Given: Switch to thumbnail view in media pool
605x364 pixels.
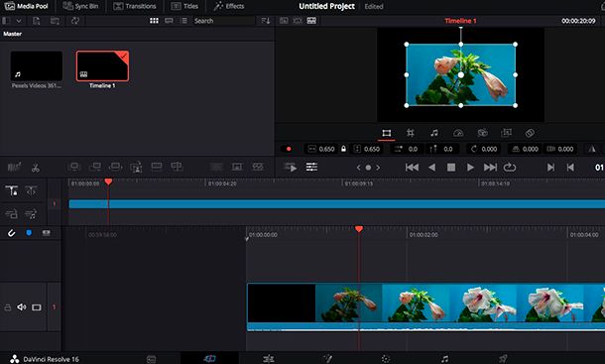Looking at the screenshot, I should (154, 21).
